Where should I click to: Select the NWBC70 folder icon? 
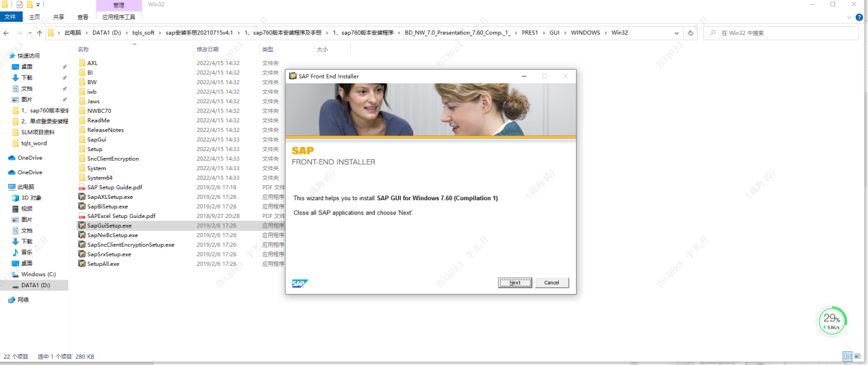[82, 111]
